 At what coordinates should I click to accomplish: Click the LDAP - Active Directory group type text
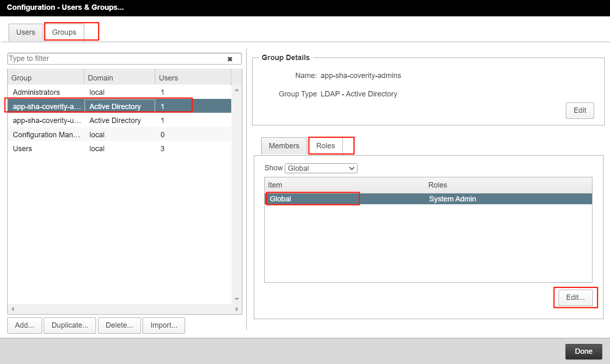[x=359, y=94]
